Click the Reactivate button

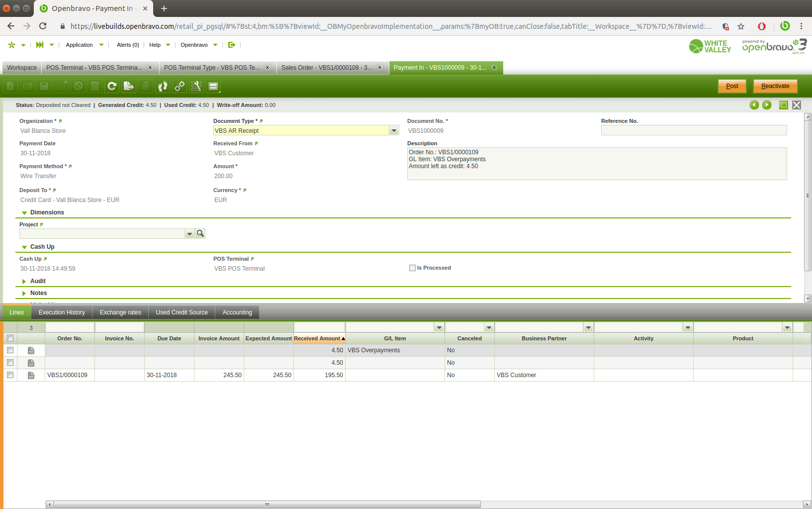(775, 86)
